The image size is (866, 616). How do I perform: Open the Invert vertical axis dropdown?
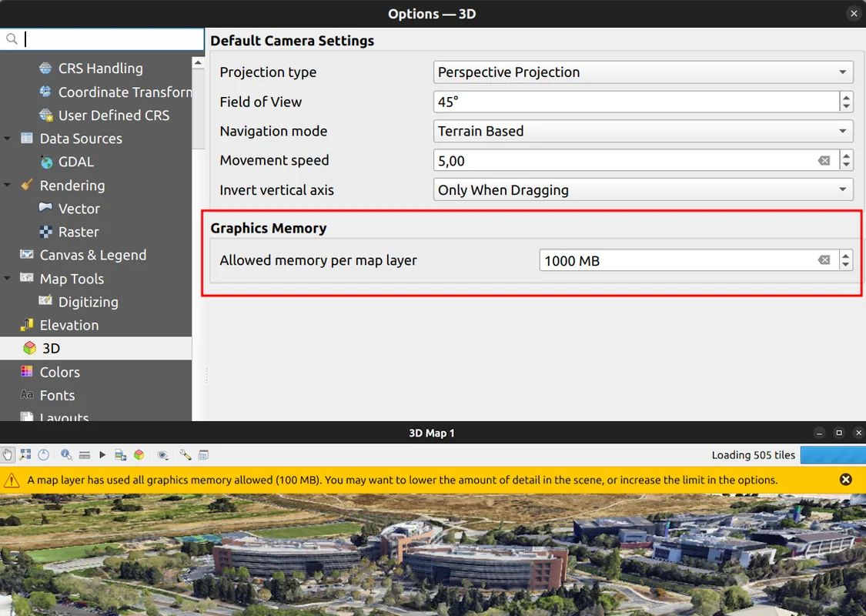pyautogui.click(x=643, y=190)
